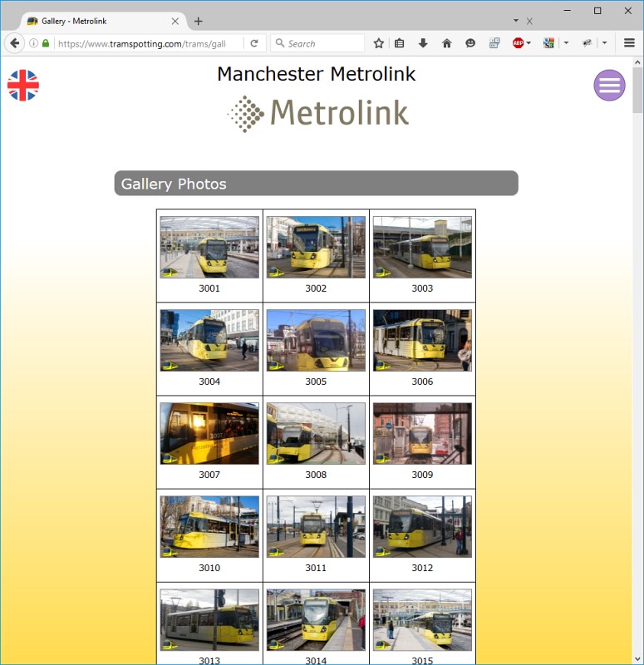Open the purple hamburger site menu
The image size is (644, 665).
609,86
